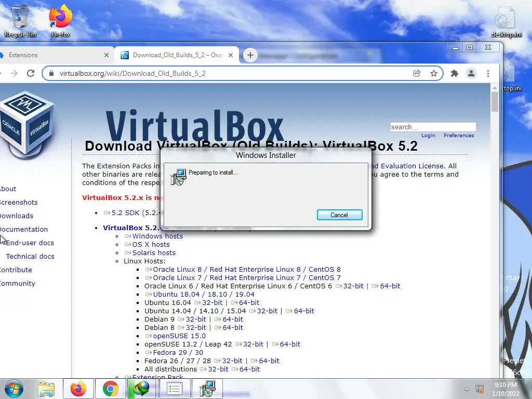The width and height of the screenshot is (532, 399).
Task: Download Oracle Linux 6 32-bit package
Action: coord(350,286)
